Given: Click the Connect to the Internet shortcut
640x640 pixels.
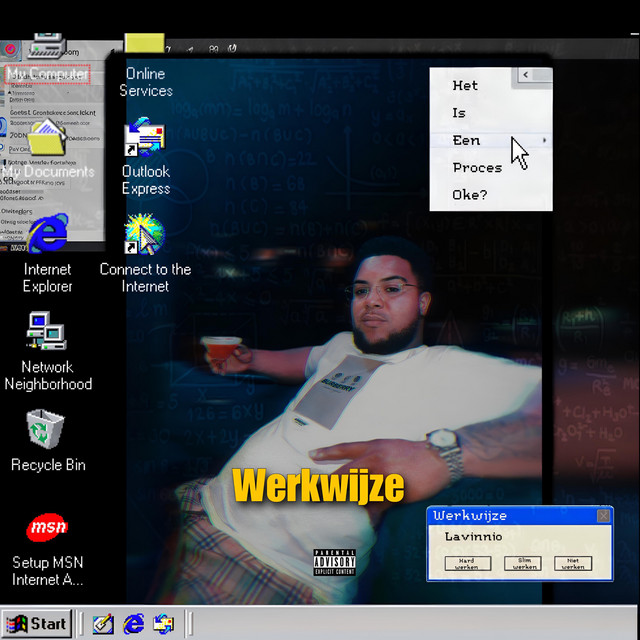Looking at the screenshot, I should click(145, 236).
